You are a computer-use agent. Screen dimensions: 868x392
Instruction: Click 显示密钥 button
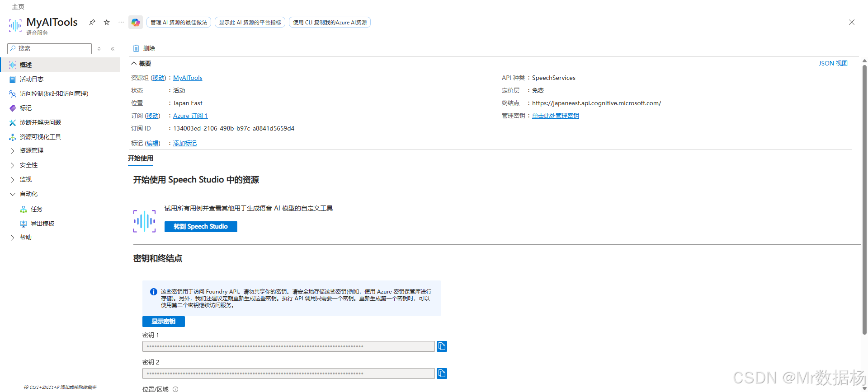(x=164, y=321)
